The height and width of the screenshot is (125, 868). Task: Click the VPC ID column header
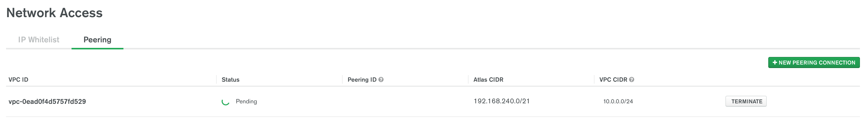pos(19,80)
